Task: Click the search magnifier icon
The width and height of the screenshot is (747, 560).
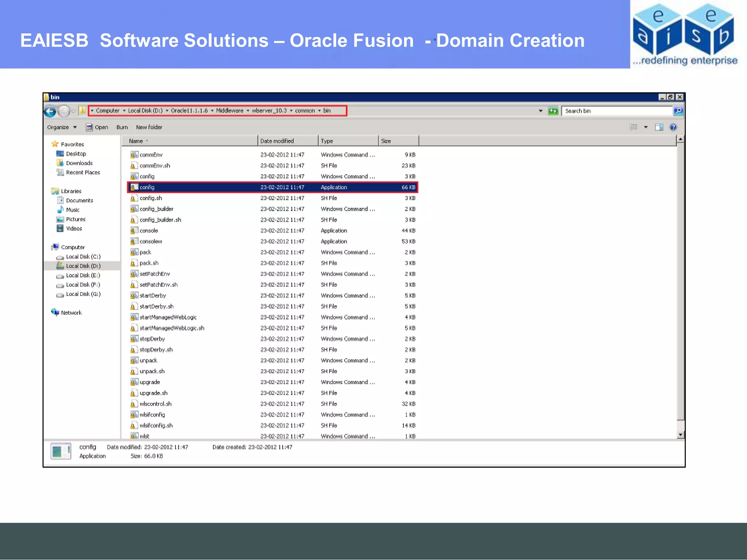Action: coord(678,111)
